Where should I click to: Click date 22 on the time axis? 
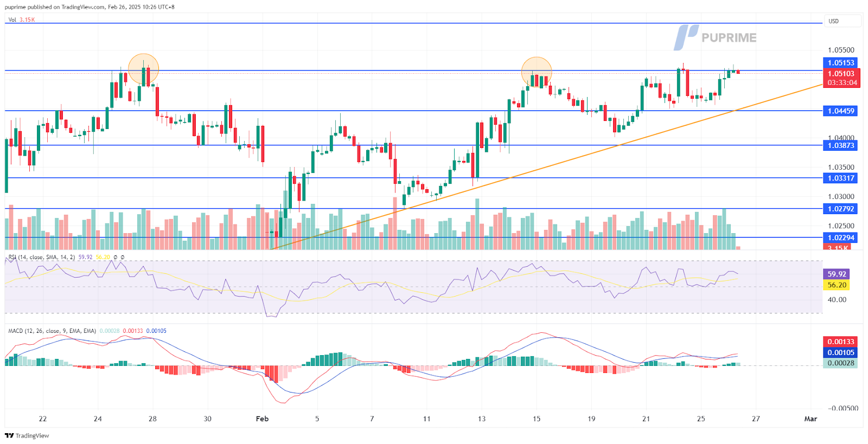click(43, 419)
